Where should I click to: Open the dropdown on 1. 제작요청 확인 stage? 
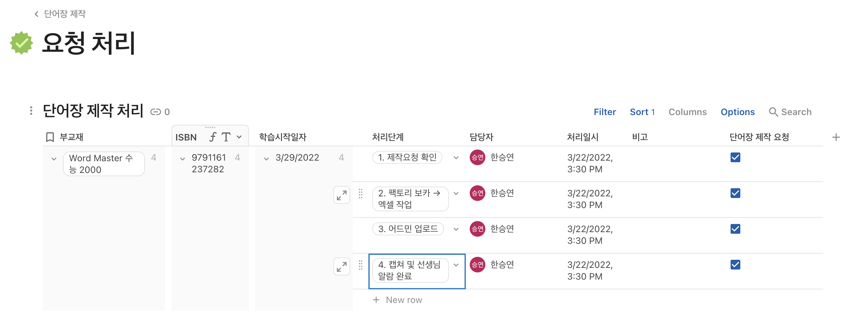(456, 157)
